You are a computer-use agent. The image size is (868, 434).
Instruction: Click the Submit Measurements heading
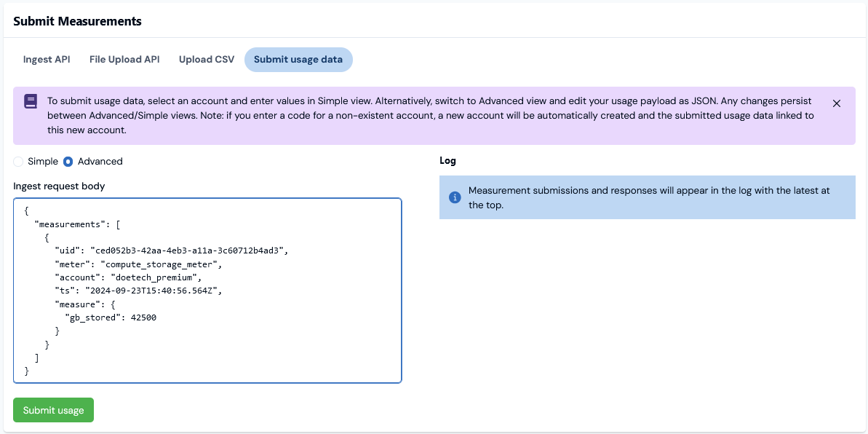point(78,22)
